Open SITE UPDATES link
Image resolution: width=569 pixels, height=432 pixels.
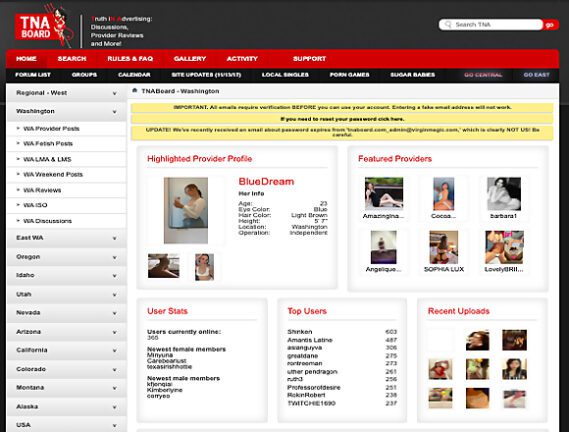coord(206,75)
